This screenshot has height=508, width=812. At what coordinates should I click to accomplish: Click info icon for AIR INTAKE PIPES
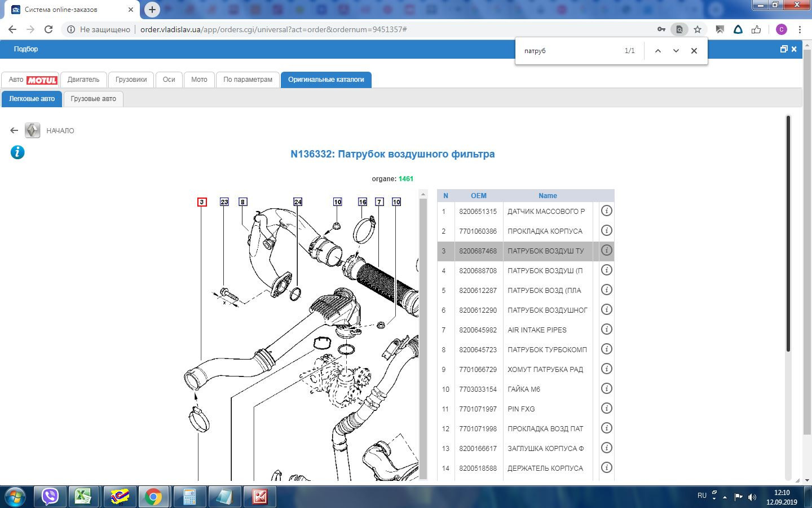(x=606, y=330)
